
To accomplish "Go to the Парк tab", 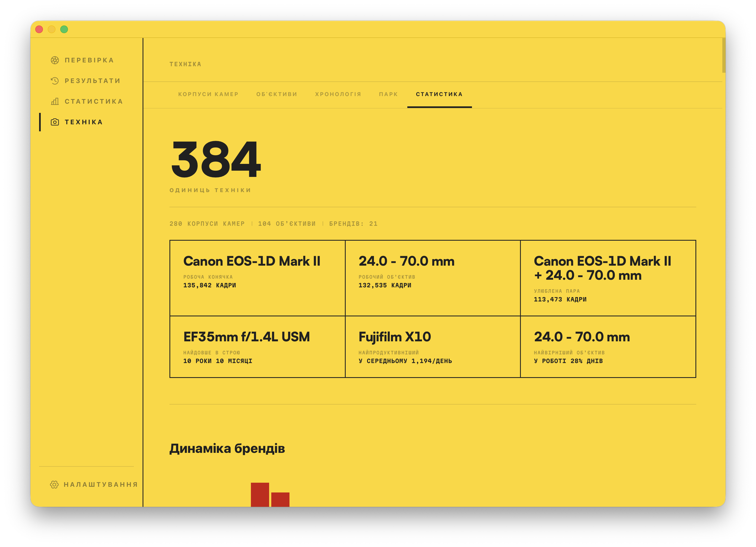I will click(388, 94).
